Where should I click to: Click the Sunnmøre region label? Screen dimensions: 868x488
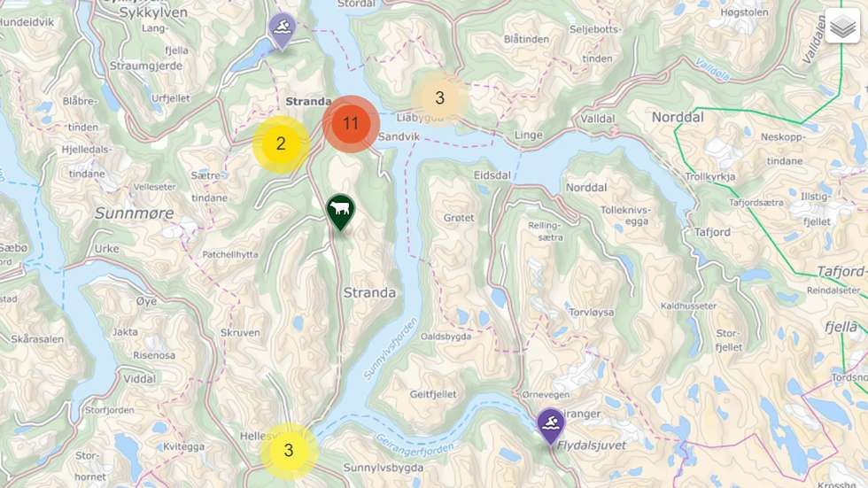tap(134, 213)
